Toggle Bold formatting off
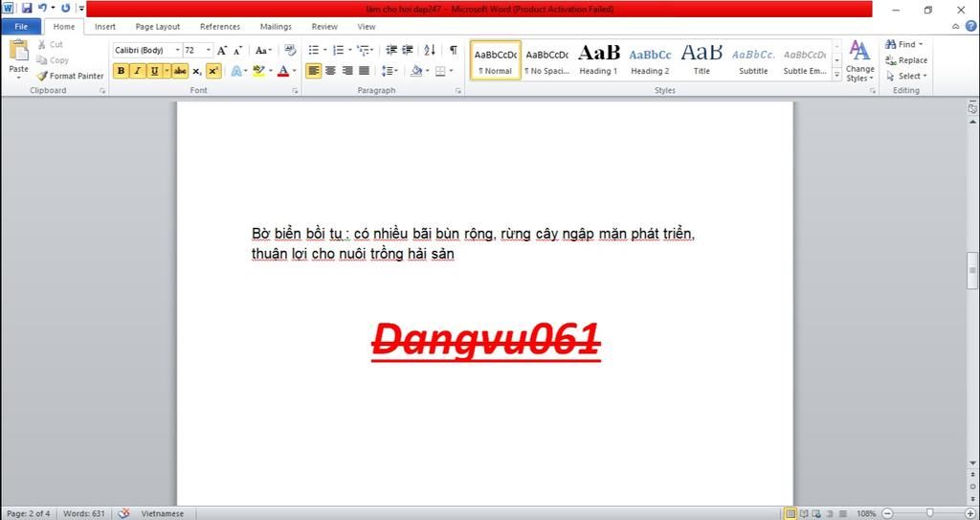Screen dimensions: 980x520 point(121,71)
